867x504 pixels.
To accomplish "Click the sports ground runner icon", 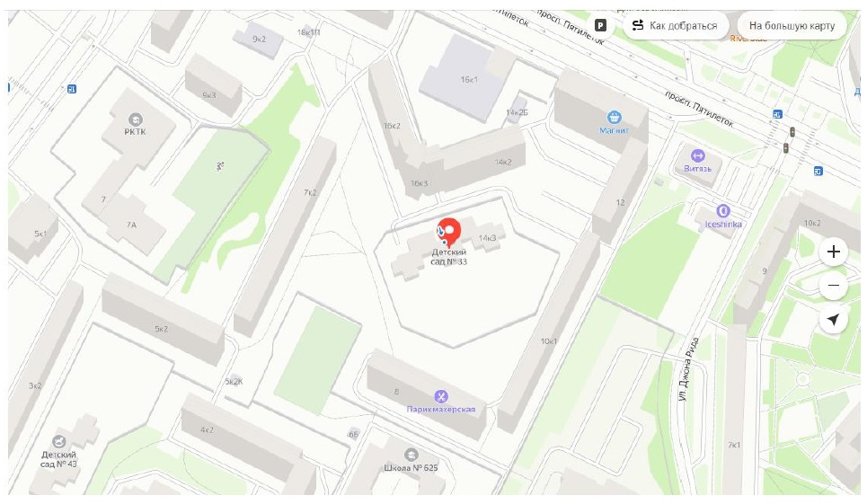I will click(220, 166).
